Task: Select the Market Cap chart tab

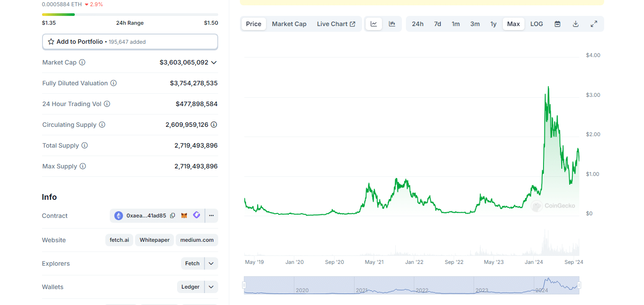Action: (x=289, y=24)
